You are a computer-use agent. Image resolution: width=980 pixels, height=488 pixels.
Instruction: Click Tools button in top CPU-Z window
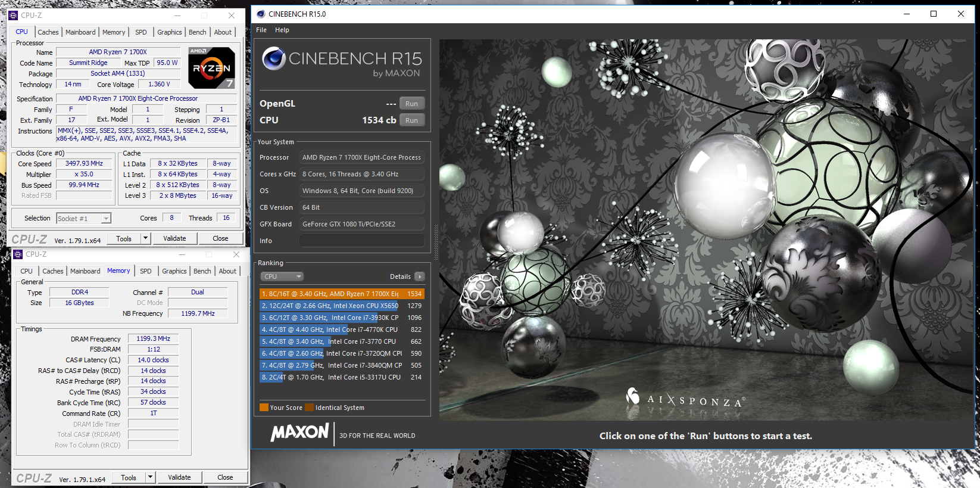124,238
